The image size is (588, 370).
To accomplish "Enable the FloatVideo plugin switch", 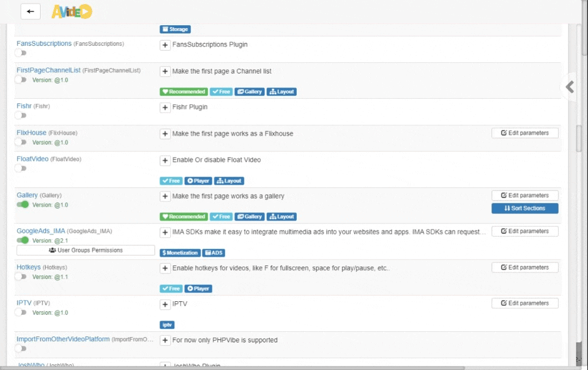I will 21,168.
